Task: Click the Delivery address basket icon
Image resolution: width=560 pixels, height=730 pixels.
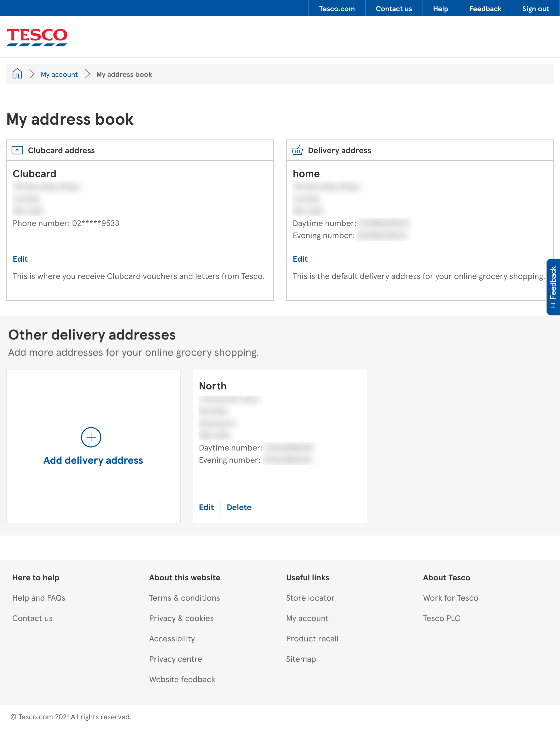Action: (x=297, y=150)
